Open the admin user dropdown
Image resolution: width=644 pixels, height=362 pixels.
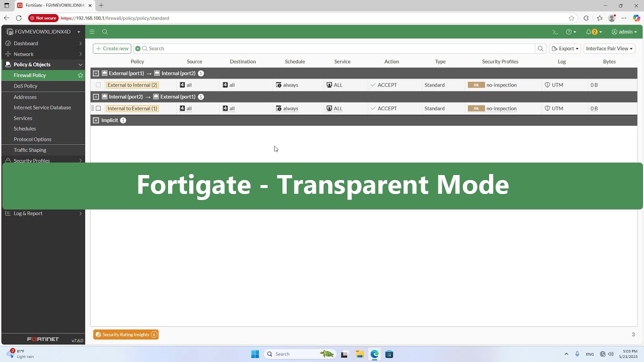[624, 32]
